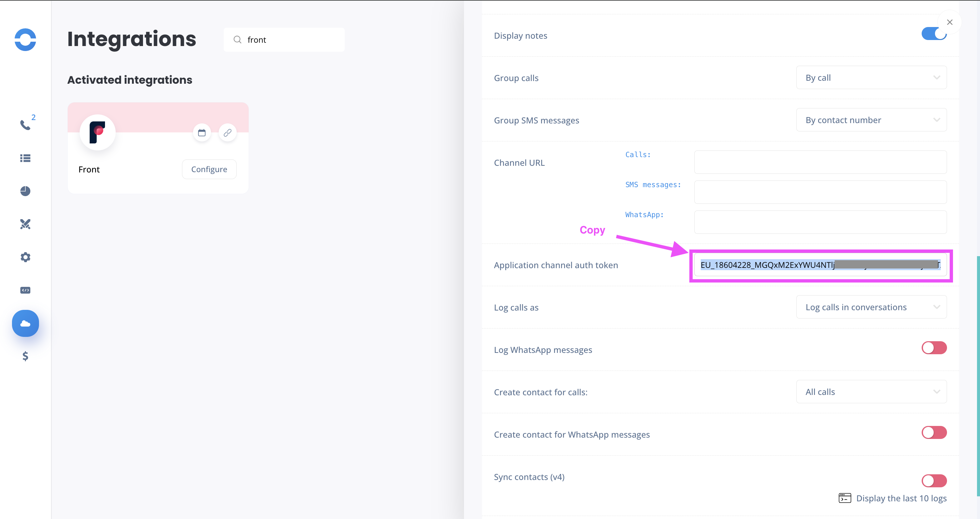Viewport: 980px width, 519px height.
Task: Open Front integration Configure panel
Action: [x=209, y=169]
